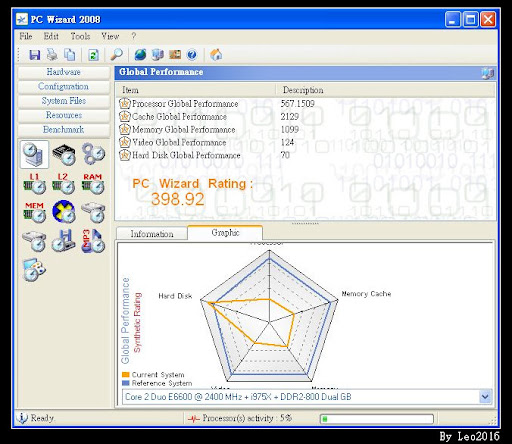This screenshot has height=444, width=512.
Task: Click the Print toolbar icon
Action: 52,54
